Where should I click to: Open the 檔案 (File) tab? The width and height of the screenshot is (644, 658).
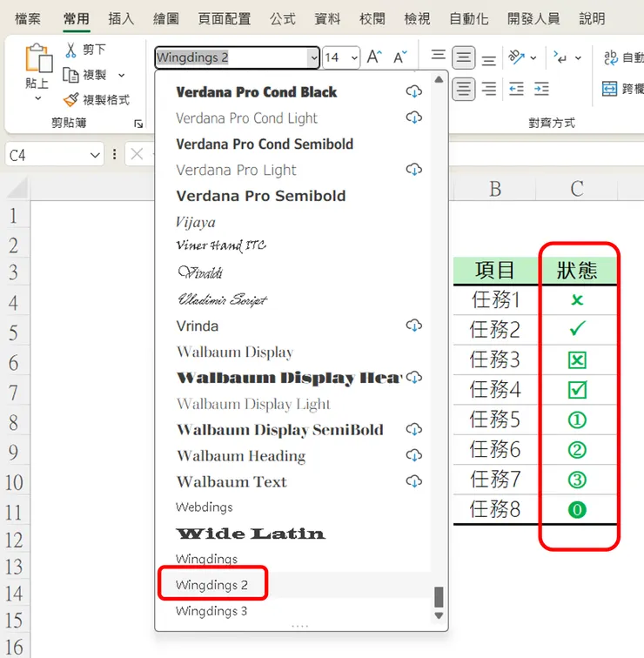click(x=28, y=19)
